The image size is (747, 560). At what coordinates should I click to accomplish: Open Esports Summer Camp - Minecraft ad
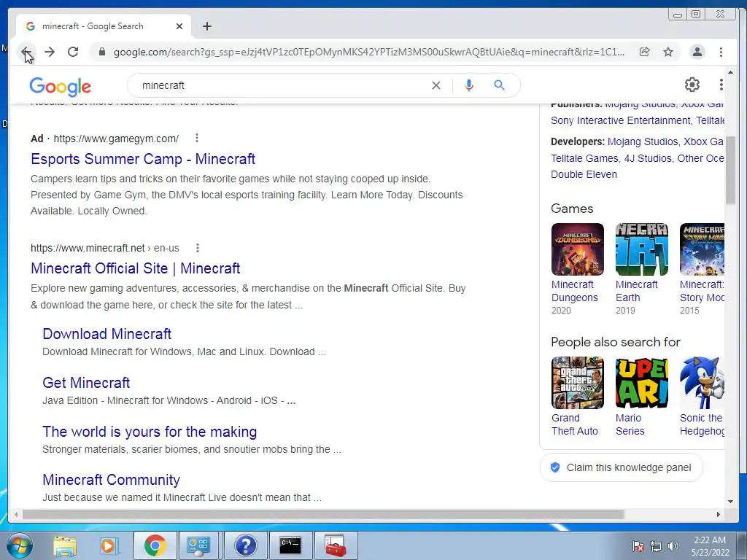pos(143,159)
